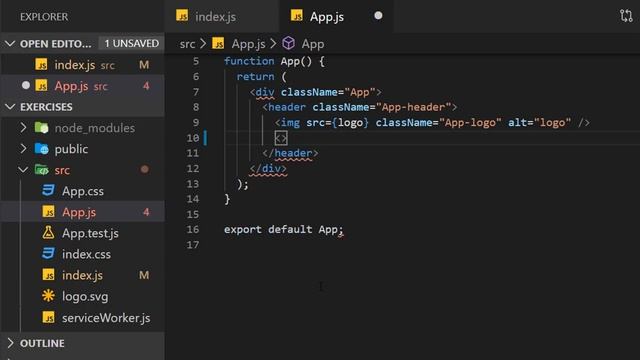Click the "App-header" className string on line 8
Screen dimensions: 640x360
[413, 107]
